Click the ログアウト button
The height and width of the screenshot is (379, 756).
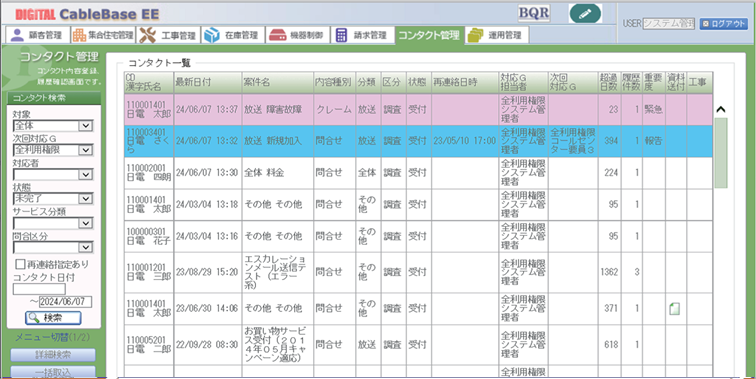[723, 24]
